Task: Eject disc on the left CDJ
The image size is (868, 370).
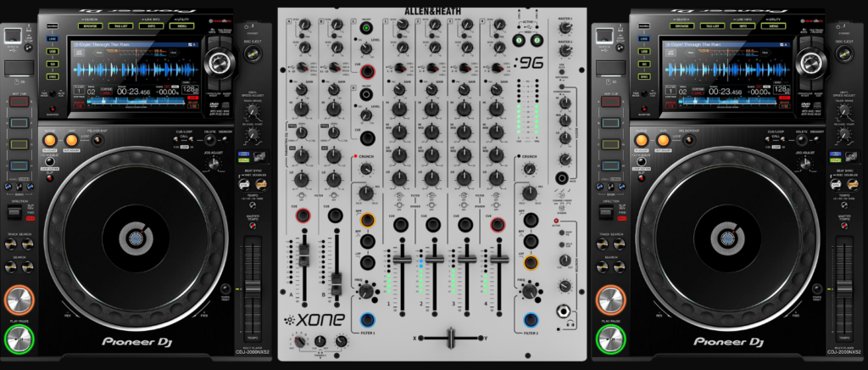Action: pyautogui.click(x=252, y=54)
